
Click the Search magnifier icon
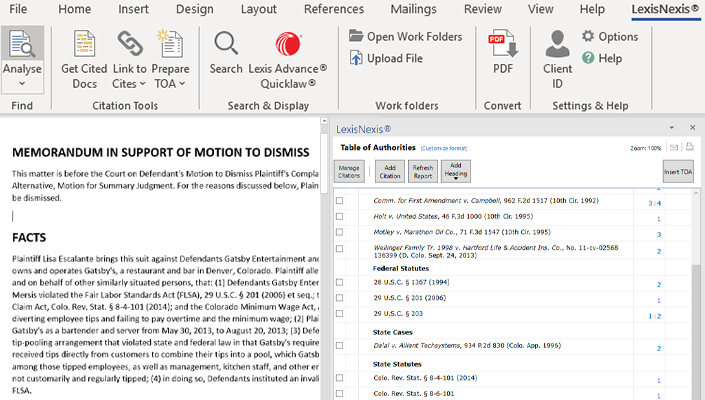tap(226, 44)
